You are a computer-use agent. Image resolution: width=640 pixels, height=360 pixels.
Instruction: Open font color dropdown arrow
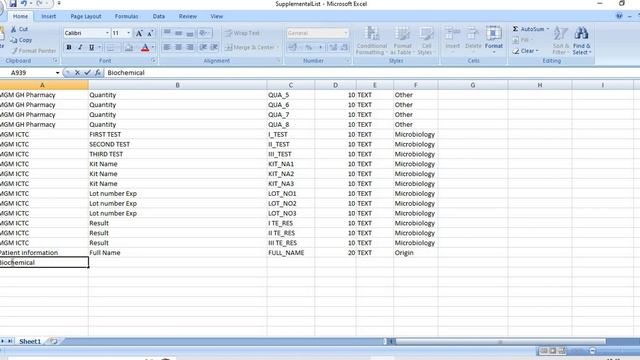(x=153, y=48)
